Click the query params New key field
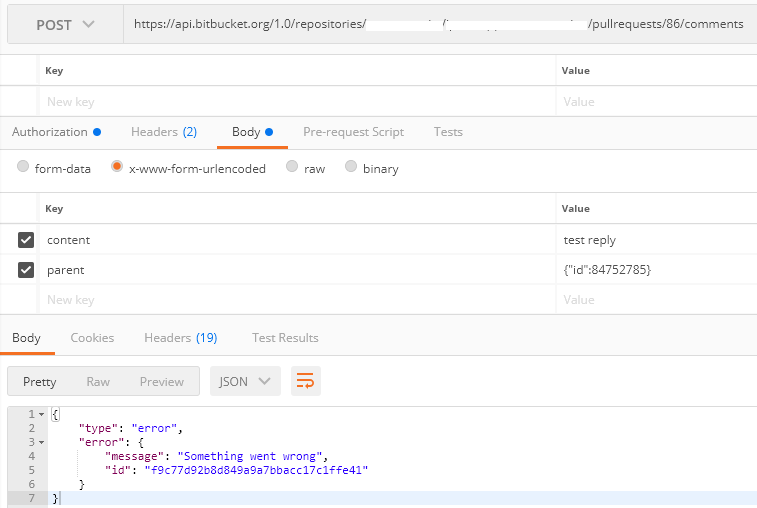Image resolution: width=757 pixels, height=508 pixels. [x=297, y=101]
